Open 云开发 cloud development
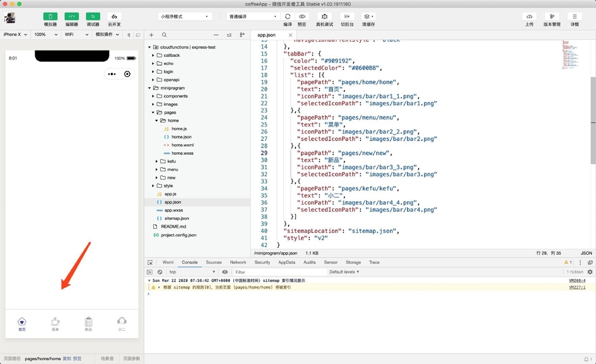 [114, 17]
